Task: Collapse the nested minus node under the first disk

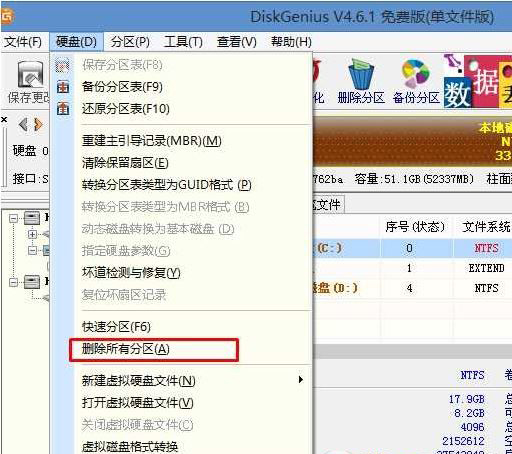Action: [x=32, y=250]
